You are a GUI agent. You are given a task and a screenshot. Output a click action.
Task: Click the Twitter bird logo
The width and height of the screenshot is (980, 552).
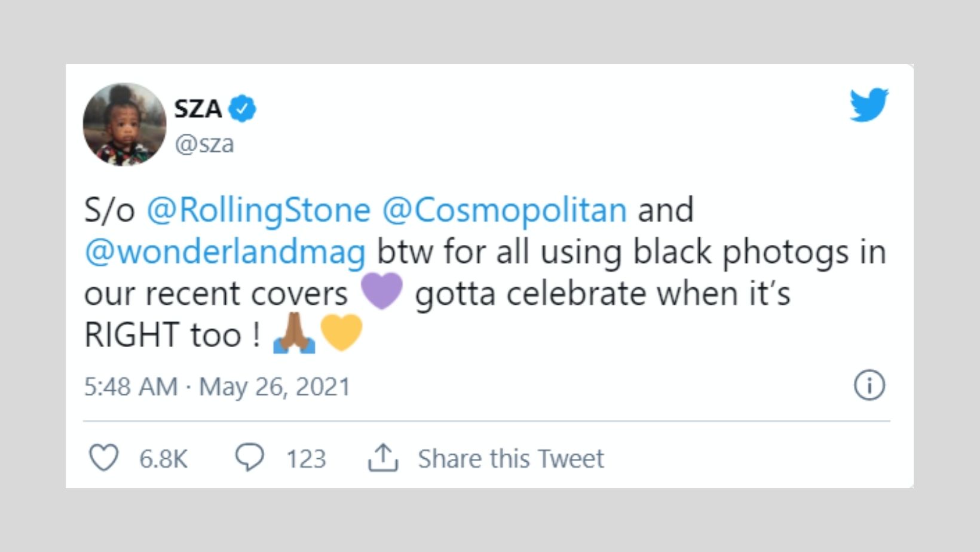tap(869, 105)
